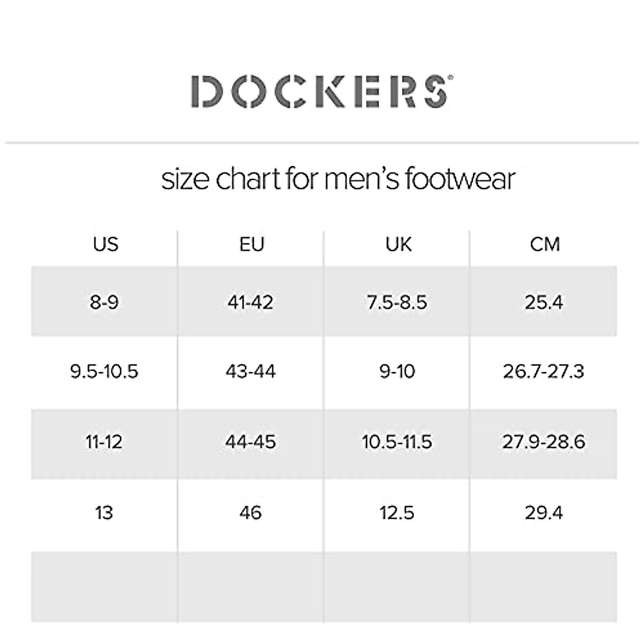Image resolution: width=644 pixels, height=644 pixels.
Task: Click the 26.7-27.3 CM cell
Action: pyautogui.click(x=544, y=371)
